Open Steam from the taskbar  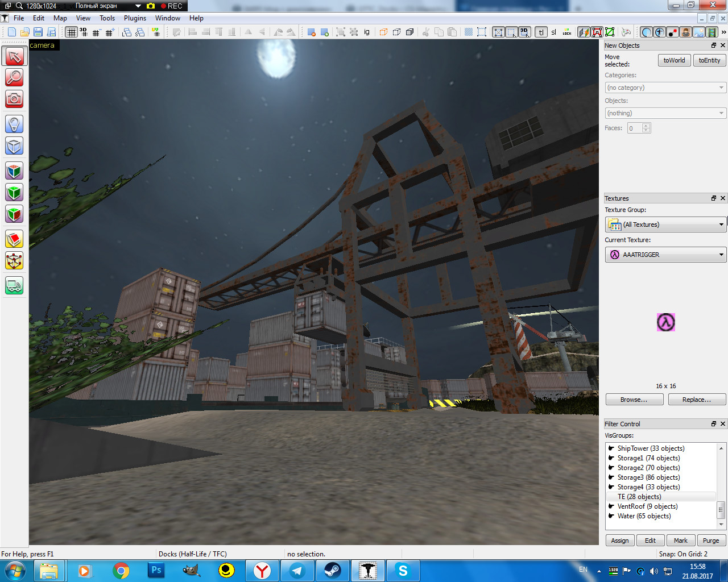333,571
